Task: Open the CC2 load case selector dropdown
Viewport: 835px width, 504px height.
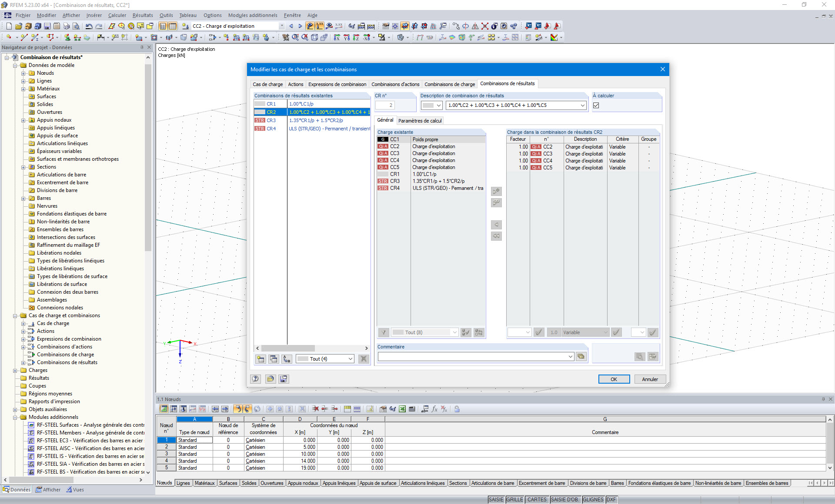Action: click(281, 26)
